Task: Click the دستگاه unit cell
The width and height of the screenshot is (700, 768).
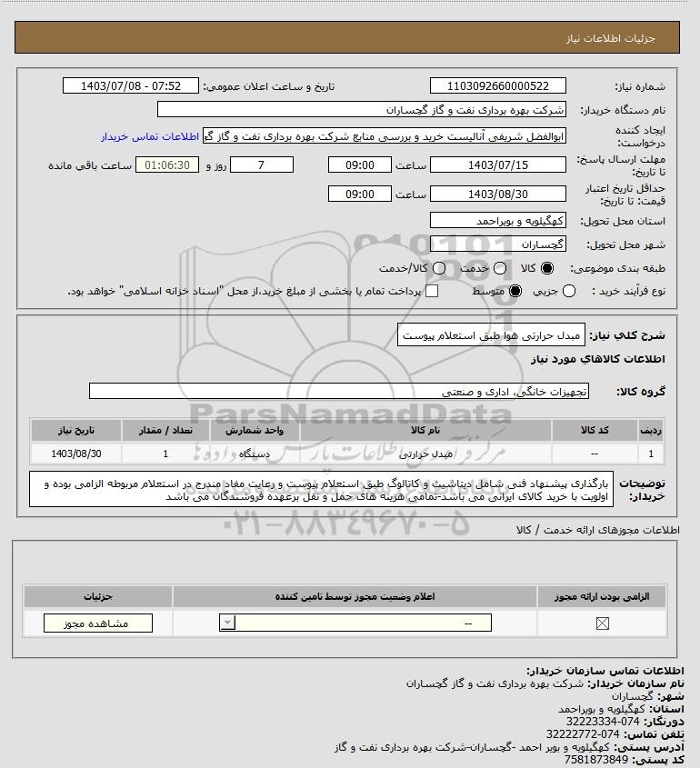Action: click(255, 454)
